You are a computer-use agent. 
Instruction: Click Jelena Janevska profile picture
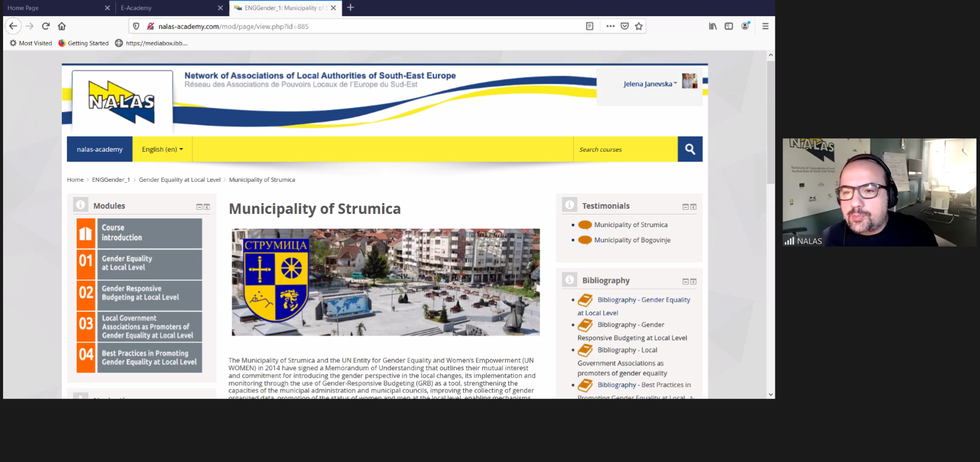click(690, 81)
